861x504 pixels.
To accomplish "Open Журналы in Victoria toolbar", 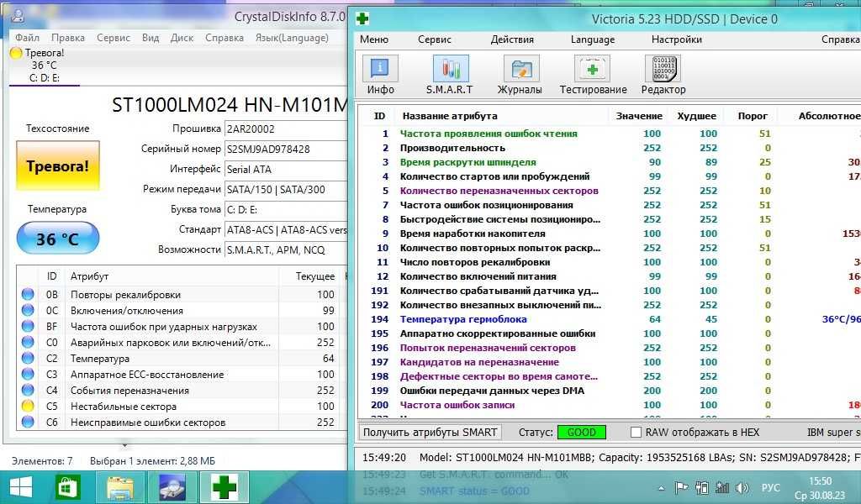I will pyautogui.click(x=520, y=75).
